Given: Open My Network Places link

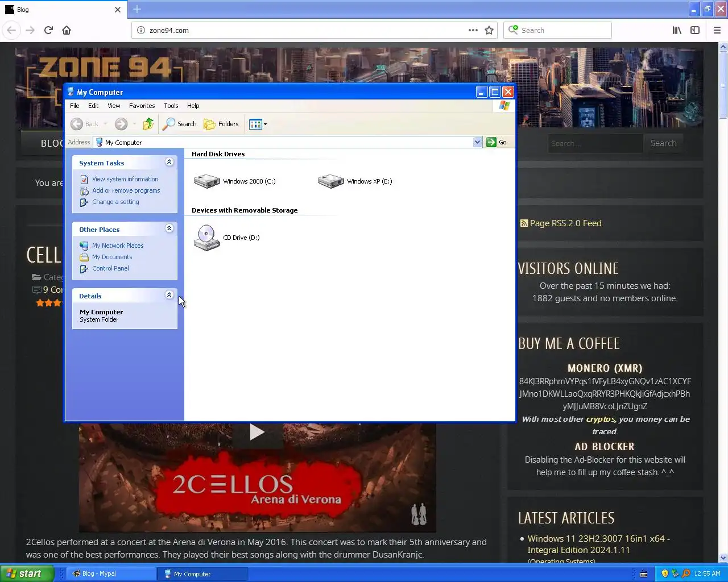Looking at the screenshot, I should [118, 246].
